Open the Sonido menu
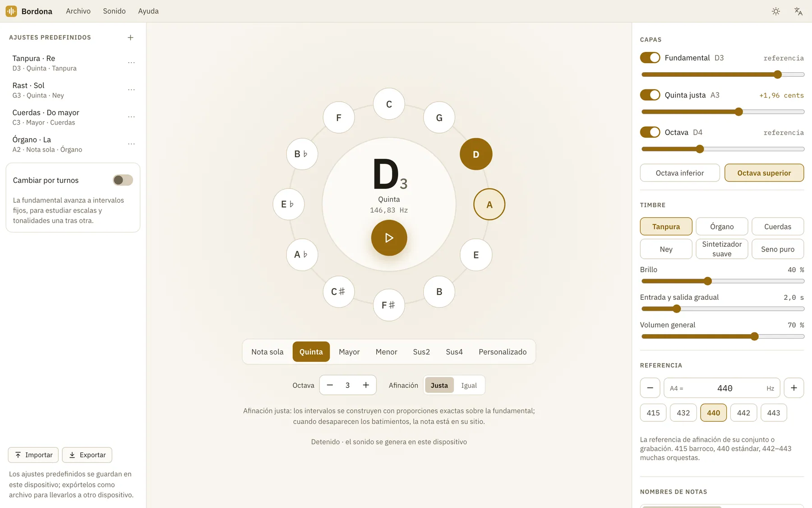This screenshot has height=508, width=812. [x=114, y=11]
